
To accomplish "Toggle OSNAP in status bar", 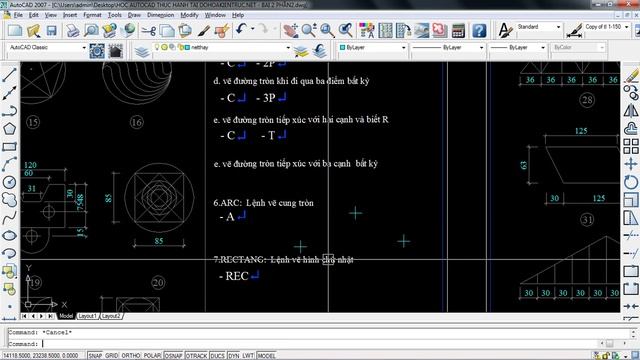I will coord(173,356).
